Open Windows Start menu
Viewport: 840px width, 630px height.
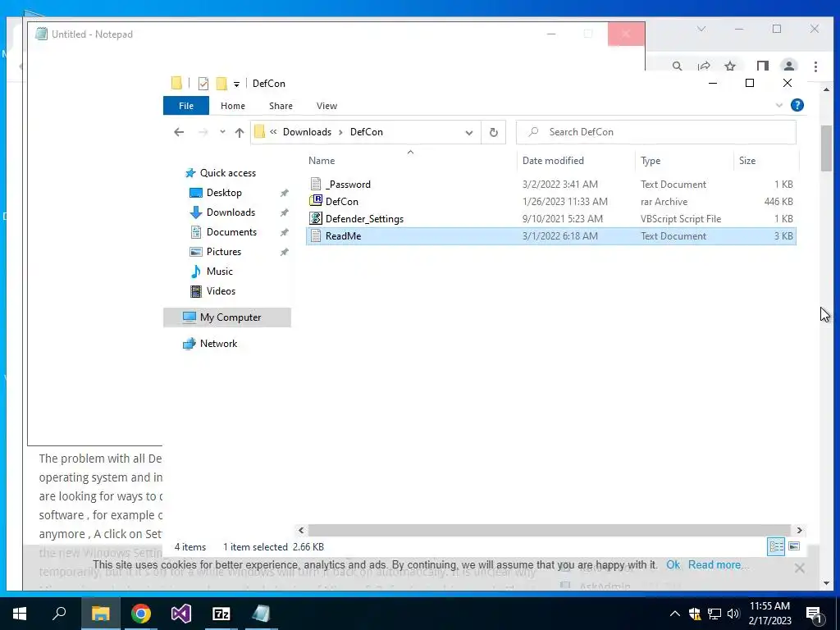click(20, 614)
